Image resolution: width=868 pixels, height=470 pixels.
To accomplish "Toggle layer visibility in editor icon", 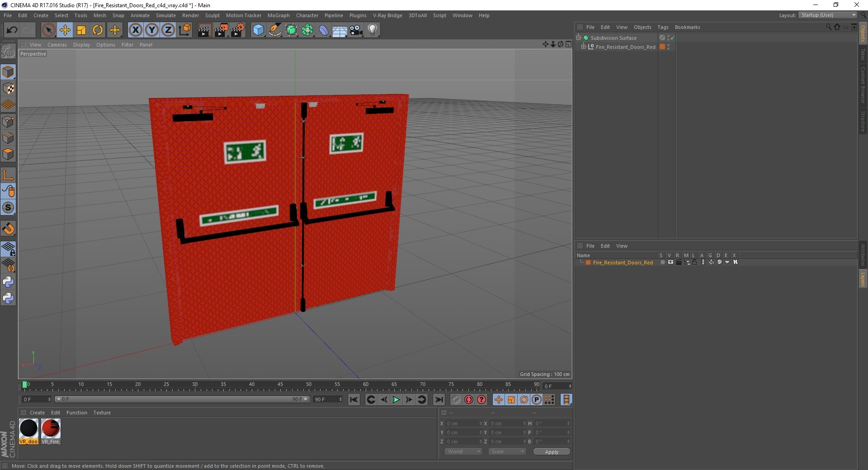I will point(670,262).
